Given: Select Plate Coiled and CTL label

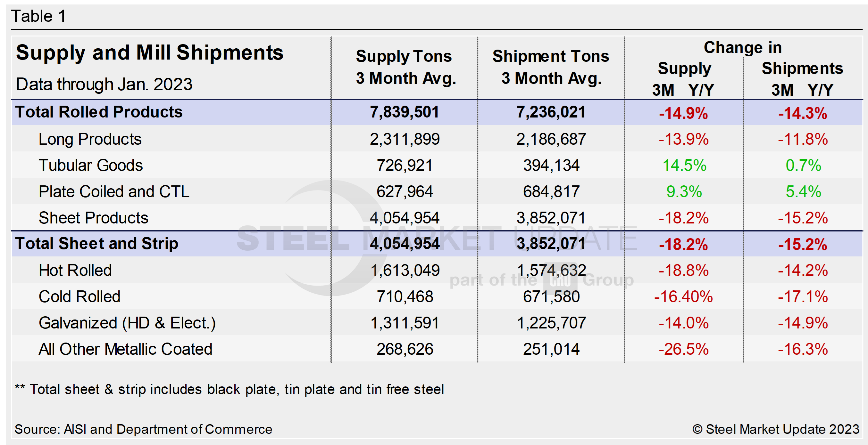Looking at the screenshot, I should point(114,191).
